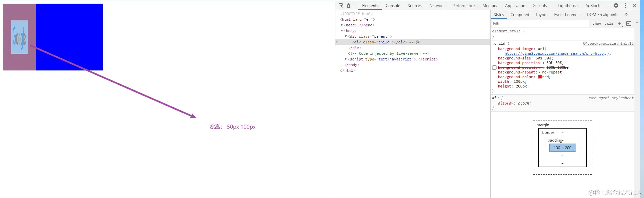Expand the head node

(x=342, y=25)
